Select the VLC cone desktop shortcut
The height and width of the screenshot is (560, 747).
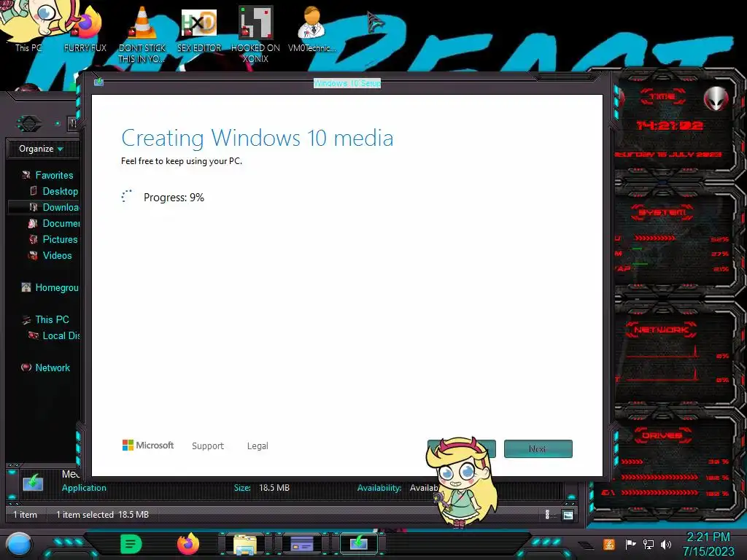[x=142, y=34]
